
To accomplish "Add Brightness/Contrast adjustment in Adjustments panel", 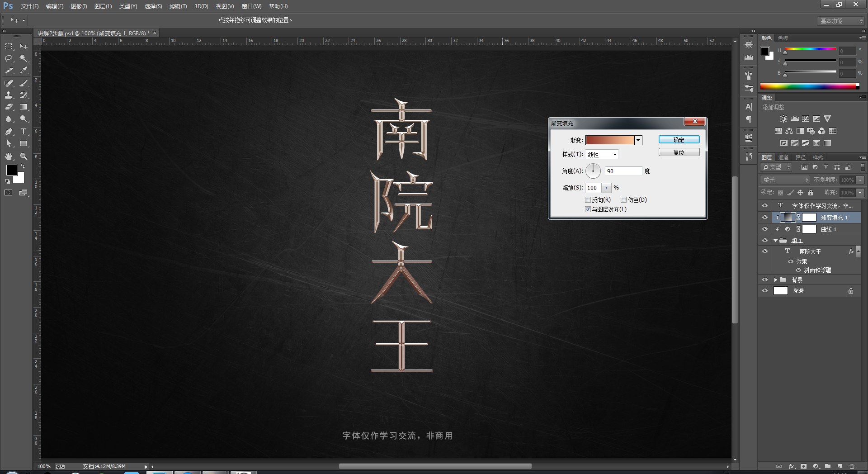I will click(783, 119).
